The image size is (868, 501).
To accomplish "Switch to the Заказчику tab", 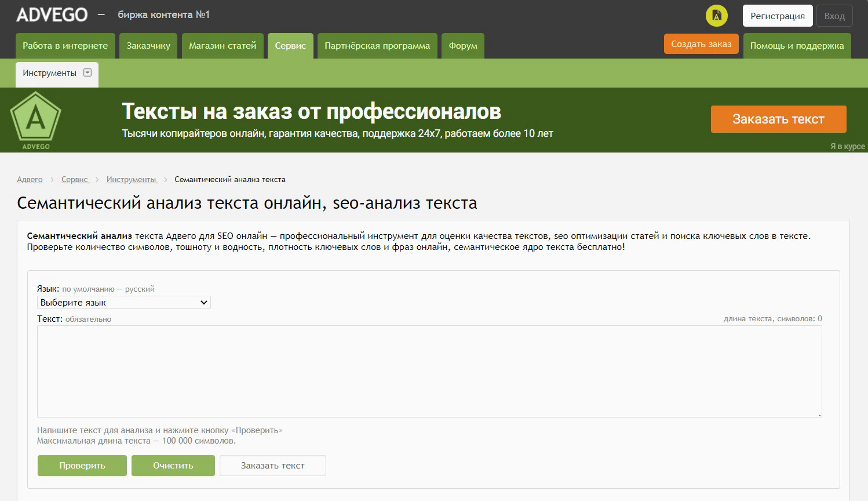I will tap(148, 46).
